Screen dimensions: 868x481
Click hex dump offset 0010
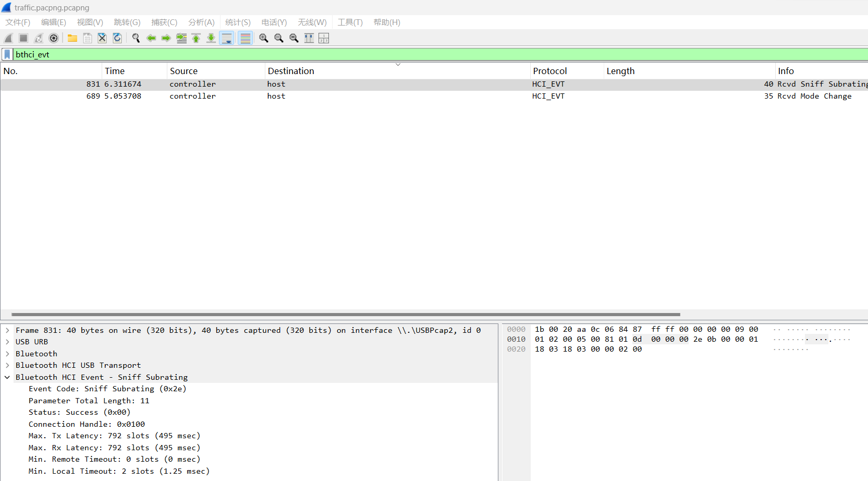click(x=516, y=339)
